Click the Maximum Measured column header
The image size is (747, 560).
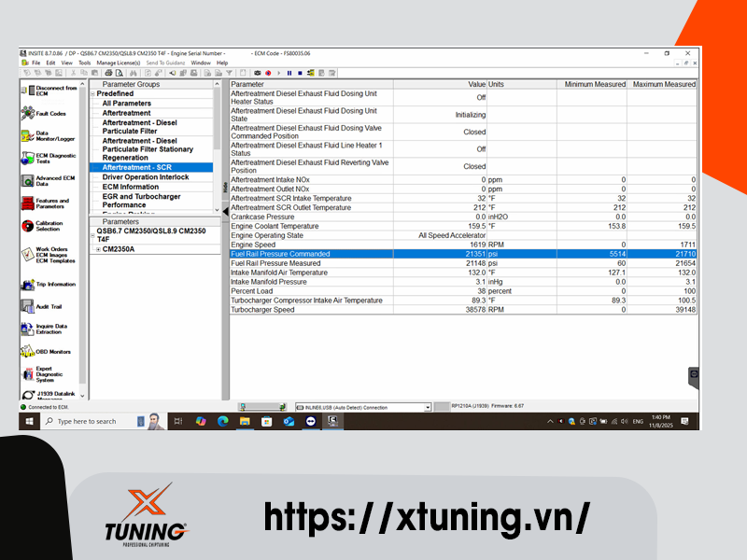(x=663, y=84)
